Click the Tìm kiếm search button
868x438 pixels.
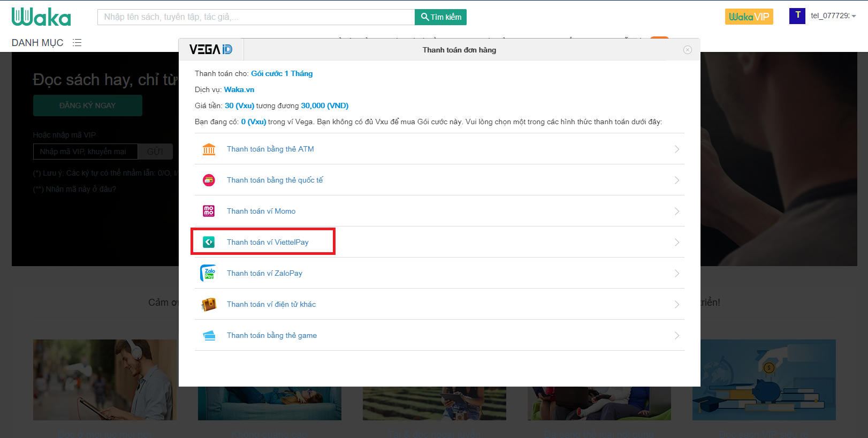(440, 17)
